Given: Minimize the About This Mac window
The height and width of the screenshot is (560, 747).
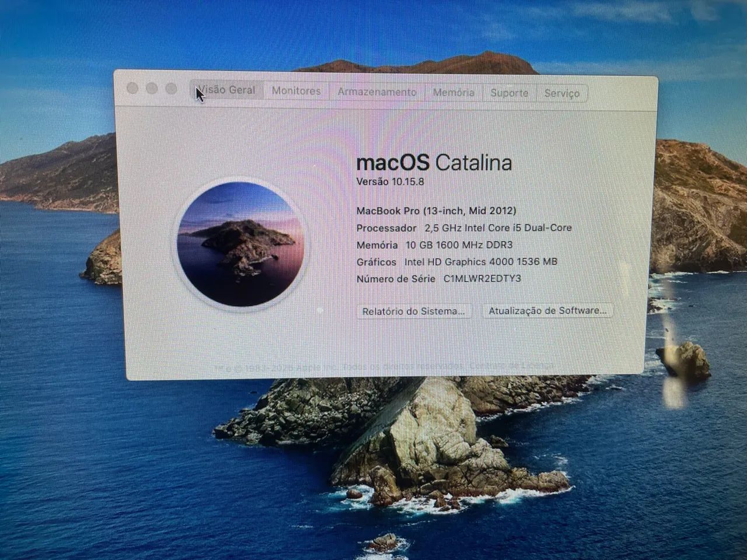Looking at the screenshot, I should click(152, 88).
